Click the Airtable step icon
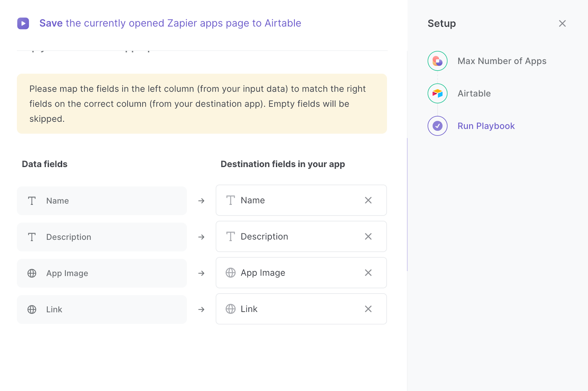The width and height of the screenshot is (588, 391). coord(437,93)
